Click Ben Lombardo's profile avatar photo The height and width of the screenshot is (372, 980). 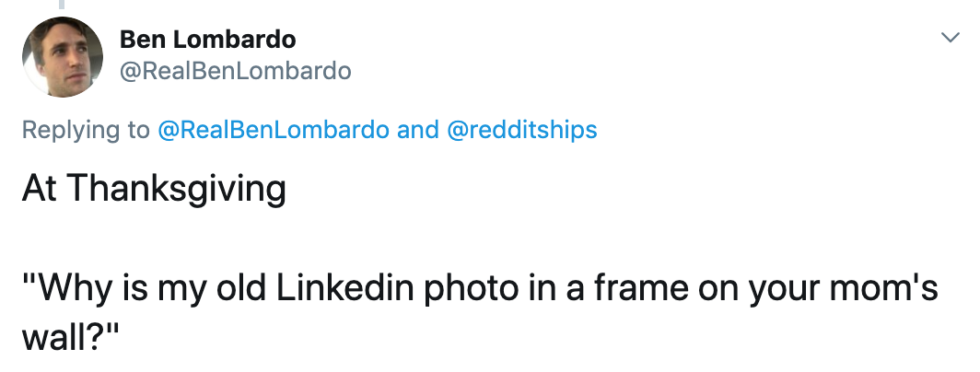pyautogui.click(x=63, y=56)
